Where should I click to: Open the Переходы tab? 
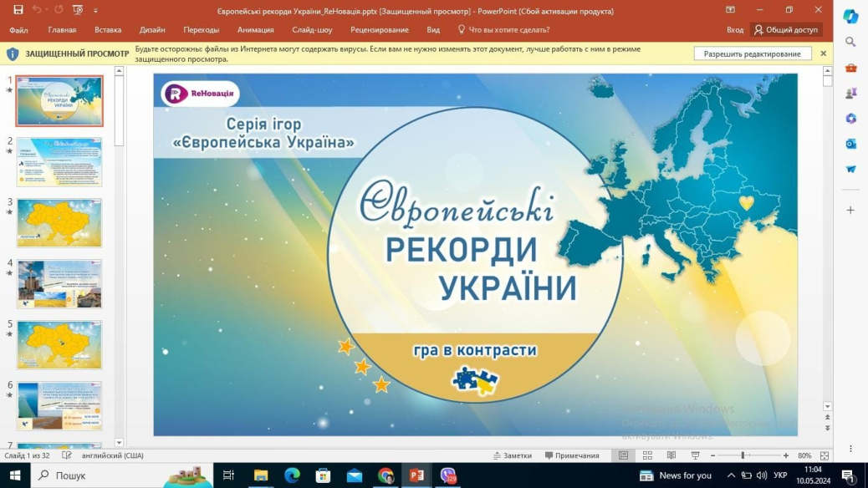201,30
